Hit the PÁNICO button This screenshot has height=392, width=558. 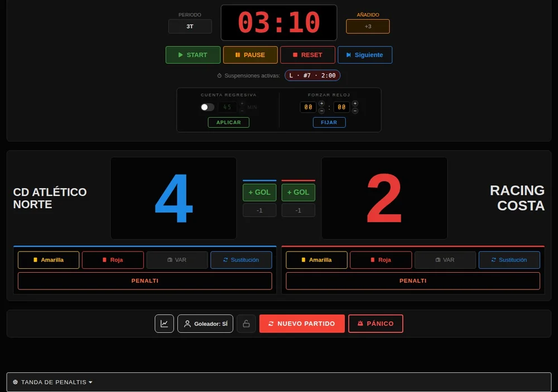376,323
